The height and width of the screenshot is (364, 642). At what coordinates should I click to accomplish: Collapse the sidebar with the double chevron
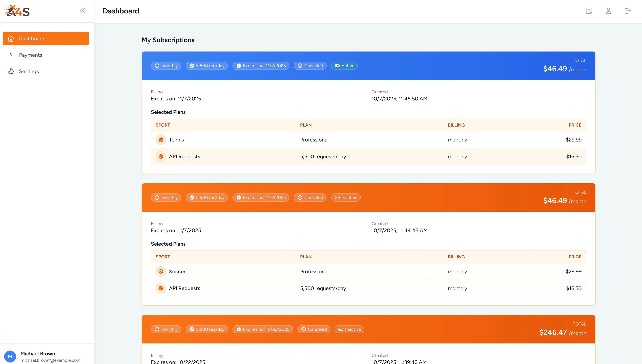coord(83,10)
